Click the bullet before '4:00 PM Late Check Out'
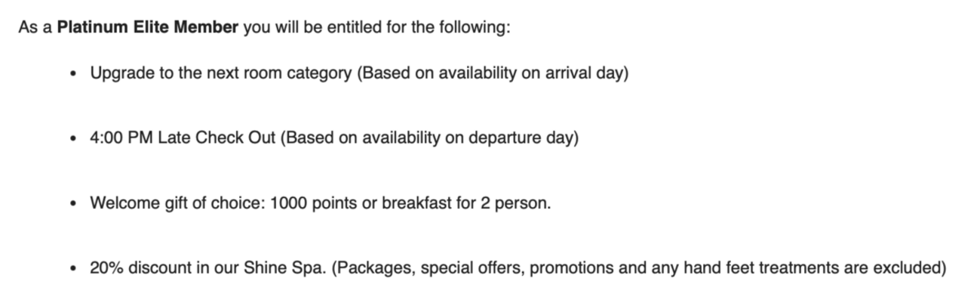Image resolution: width=980 pixels, height=306 pixels. pos(72,141)
